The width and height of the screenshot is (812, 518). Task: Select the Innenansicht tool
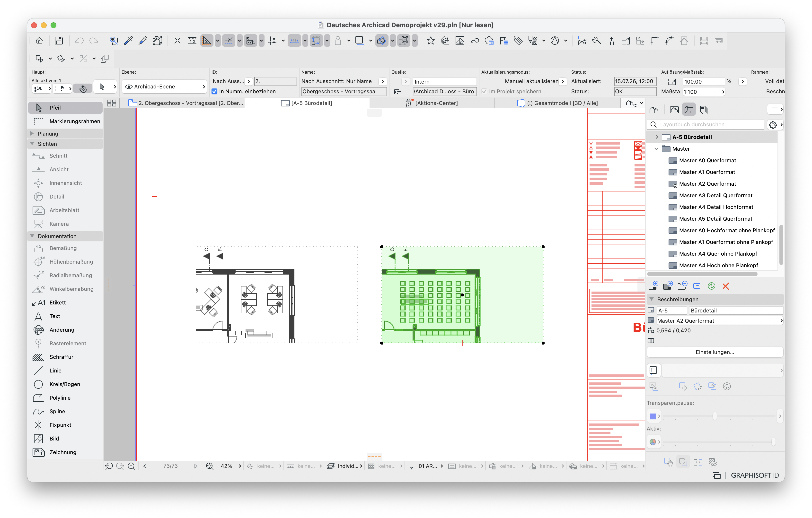pos(65,183)
